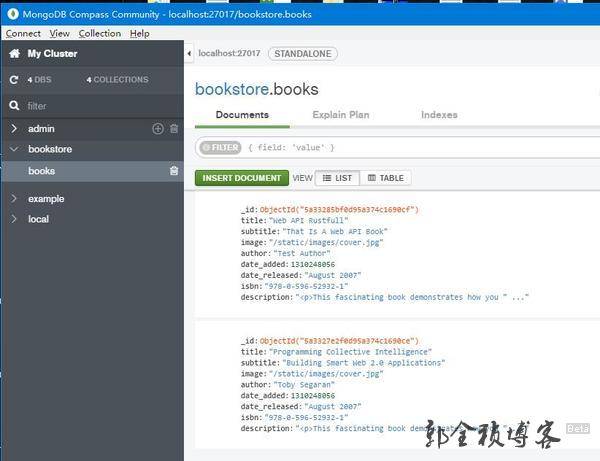The width and height of the screenshot is (600, 461).
Task: Click the FILTER button
Action: point(220,147)
